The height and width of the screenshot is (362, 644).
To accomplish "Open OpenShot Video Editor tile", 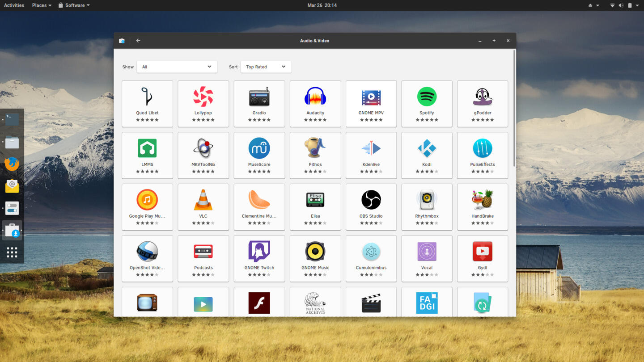I will [x=147, y=258].
